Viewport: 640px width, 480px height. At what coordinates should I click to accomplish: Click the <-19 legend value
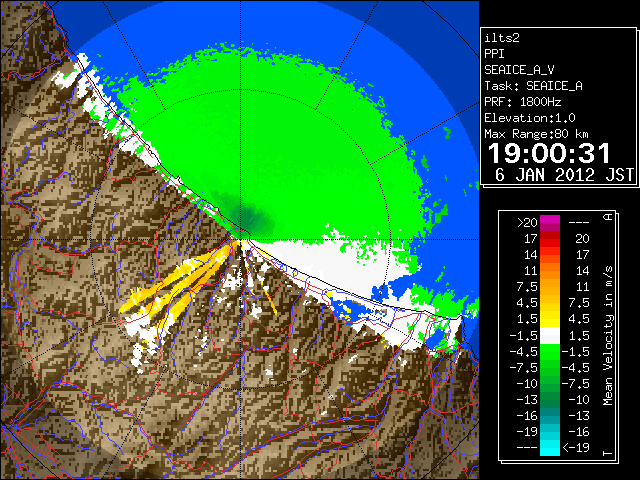pos(576,447)
